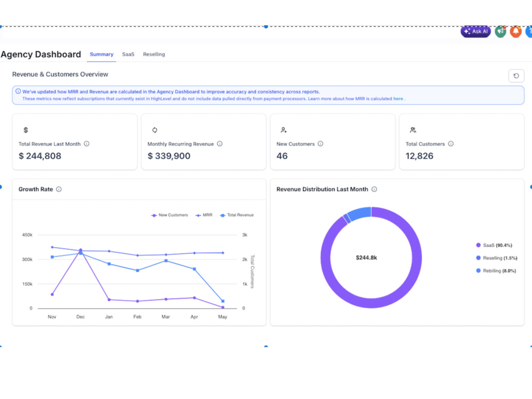Click the $ 244,808 revenue value
The width and height of the screenshot is (532, 399).
40,156
